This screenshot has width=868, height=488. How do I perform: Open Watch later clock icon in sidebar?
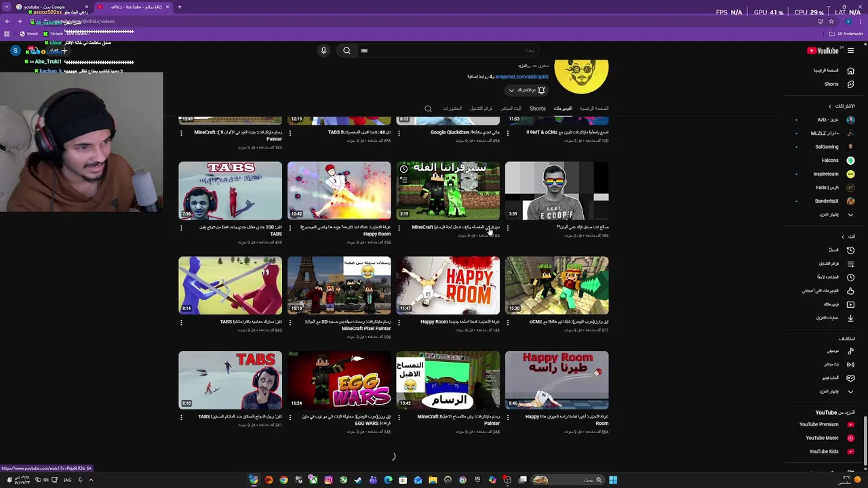[x=850, y=277]
